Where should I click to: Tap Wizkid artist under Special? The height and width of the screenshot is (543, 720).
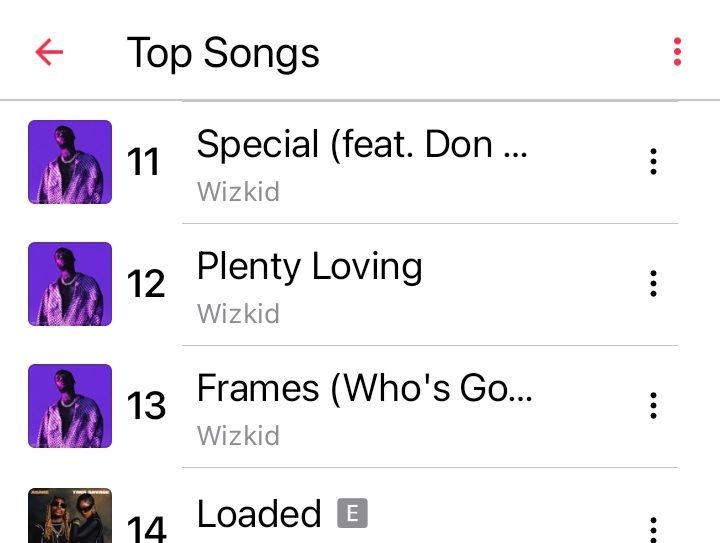(x=238, y=191)
